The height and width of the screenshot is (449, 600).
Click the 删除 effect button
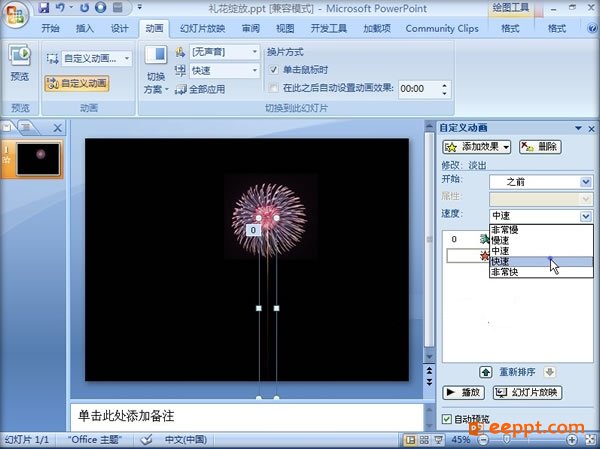pos(540,147)
